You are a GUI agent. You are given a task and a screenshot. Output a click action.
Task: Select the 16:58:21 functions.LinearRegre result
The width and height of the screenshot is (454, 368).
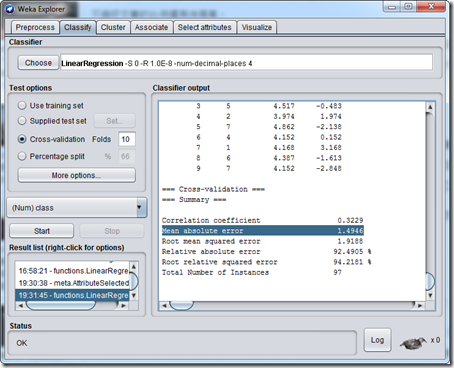73,271
